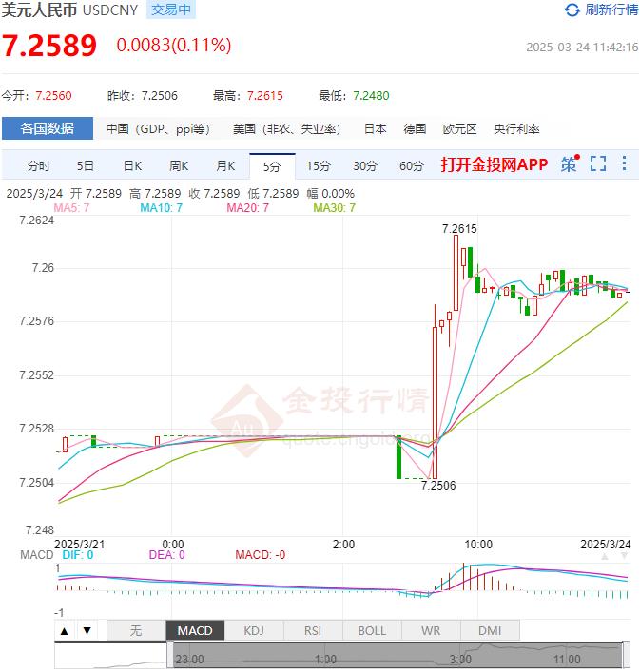Click the 7.2615 high label on chart
Image resolution: width=640 pixels, height=672 pixels.
click(459, 228)
